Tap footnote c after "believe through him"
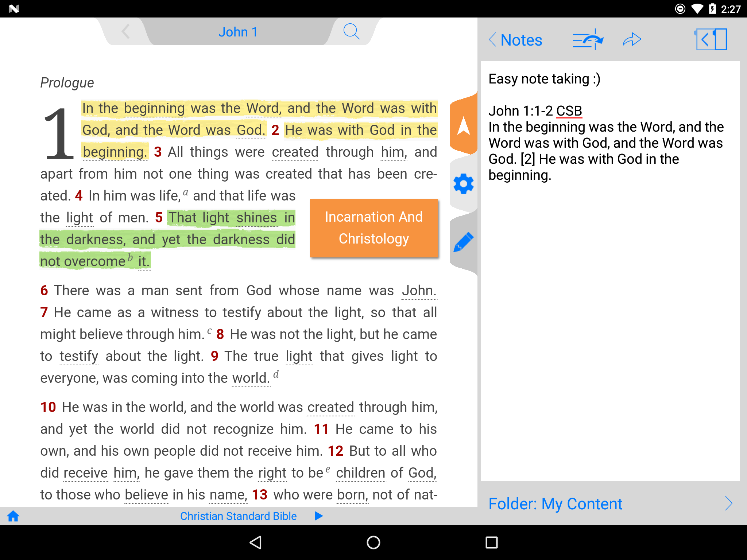The height and width of the screenshot is (560, 747). 209,331
